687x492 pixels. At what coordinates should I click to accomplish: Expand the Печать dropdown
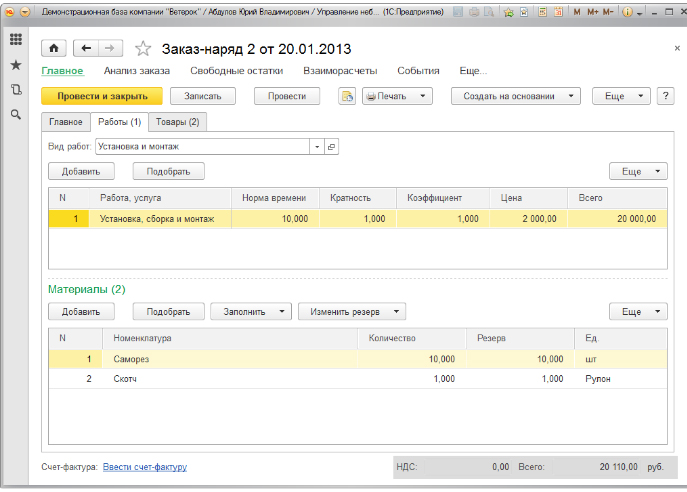tap(397, 96)
